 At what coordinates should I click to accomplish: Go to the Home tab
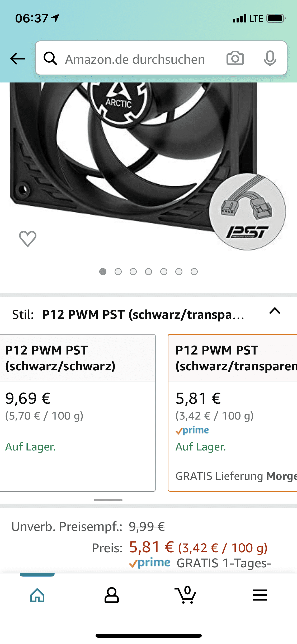37,595
